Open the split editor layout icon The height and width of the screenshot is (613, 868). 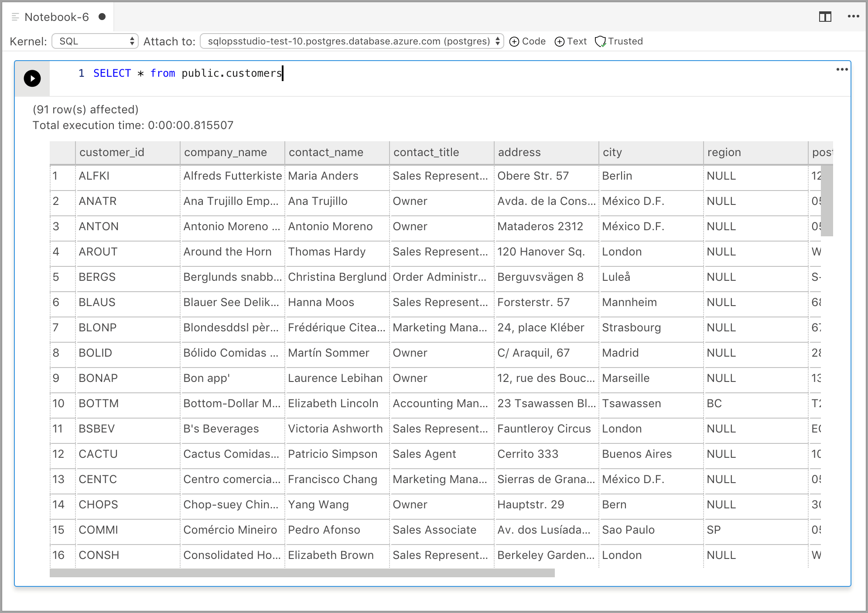click(x=825, y=17)
